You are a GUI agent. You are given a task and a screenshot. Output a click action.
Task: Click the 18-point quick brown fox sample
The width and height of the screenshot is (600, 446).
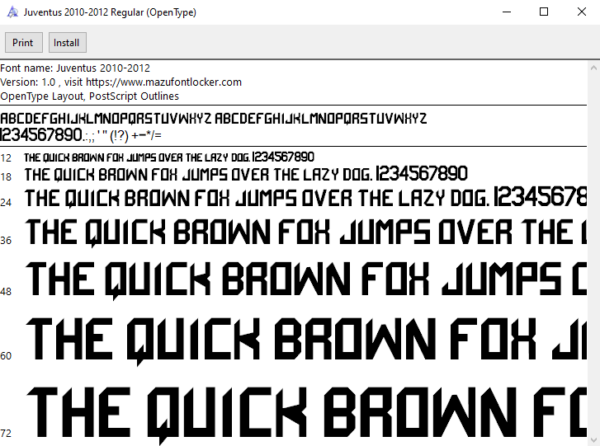pos(246,174)
